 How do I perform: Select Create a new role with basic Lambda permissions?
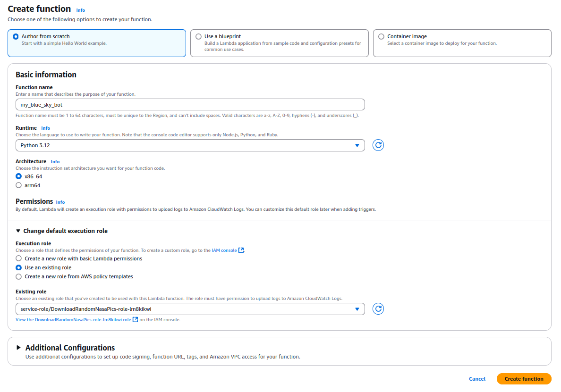click(x=19, y=259)
